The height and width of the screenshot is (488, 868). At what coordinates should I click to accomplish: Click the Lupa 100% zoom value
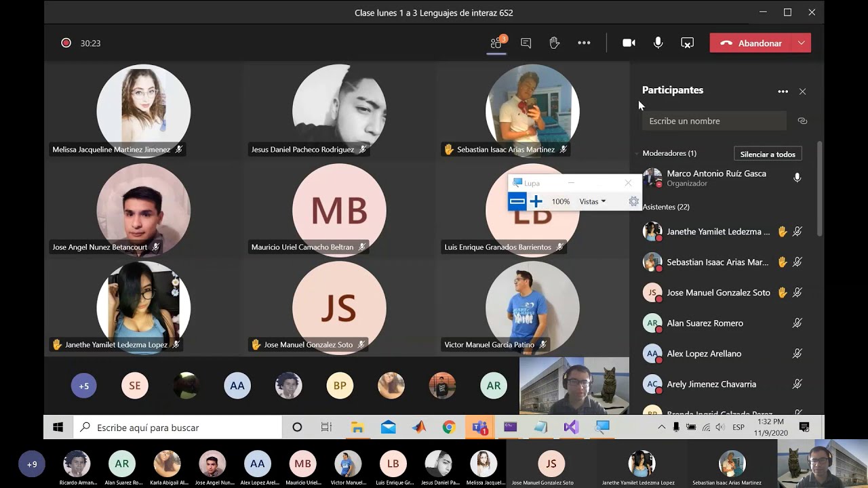tap(561, 201)
